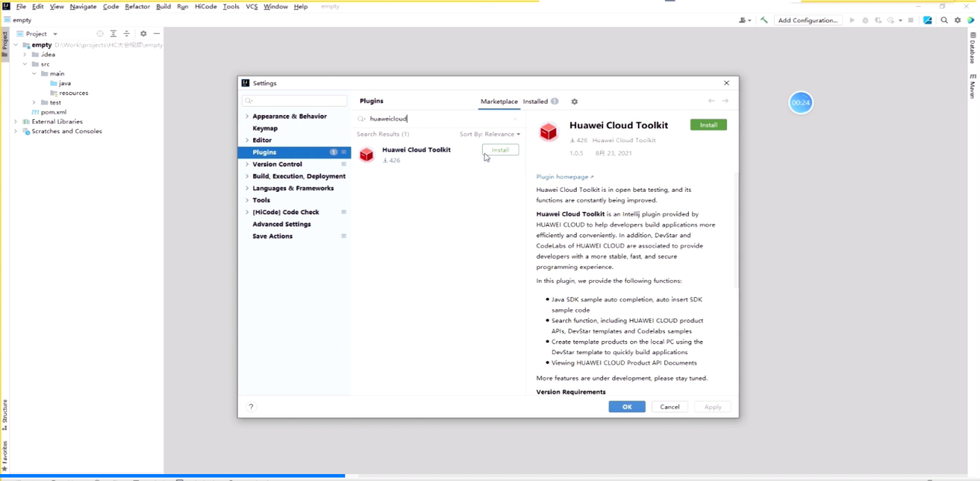Click the Run with Coverage icon

click(879, 20)
